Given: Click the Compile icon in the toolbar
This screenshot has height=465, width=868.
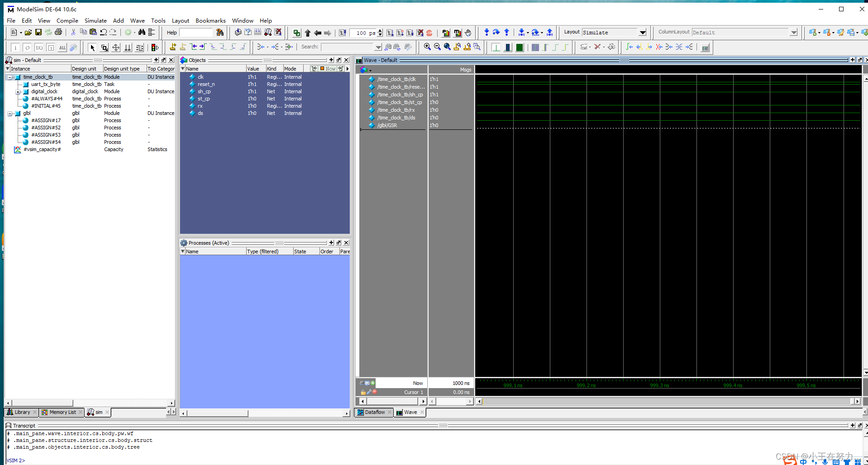Looking at the screenshot, I should pos(238,33).
